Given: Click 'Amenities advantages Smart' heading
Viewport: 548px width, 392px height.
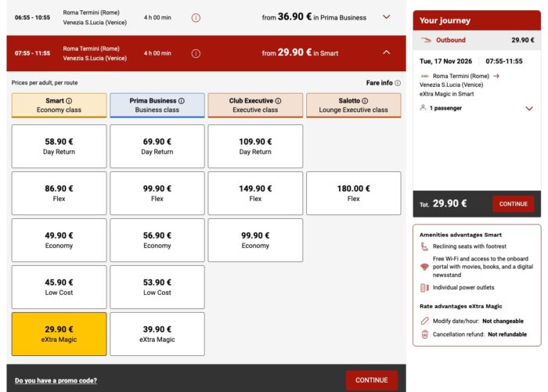Looking at the screenshot, I should pos(460,235).
